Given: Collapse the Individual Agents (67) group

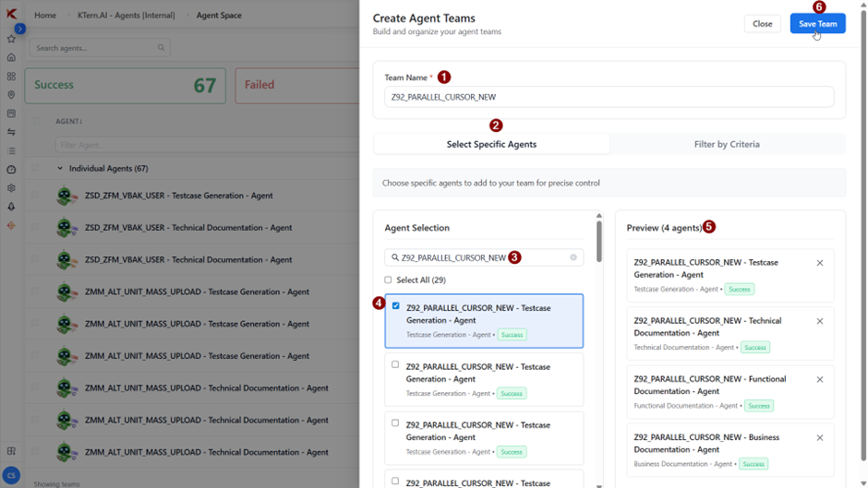Looking at the screenshot, I should click(60, 169).
